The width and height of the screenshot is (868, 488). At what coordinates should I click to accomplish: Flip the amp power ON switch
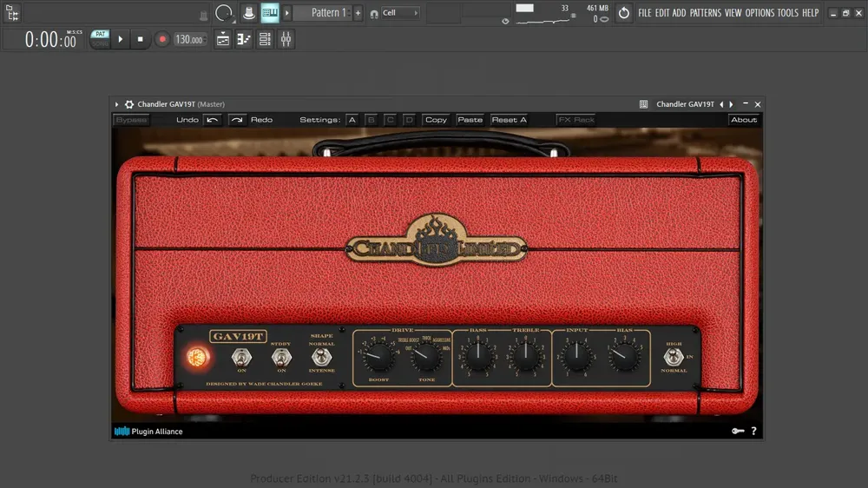click(241, 358)
